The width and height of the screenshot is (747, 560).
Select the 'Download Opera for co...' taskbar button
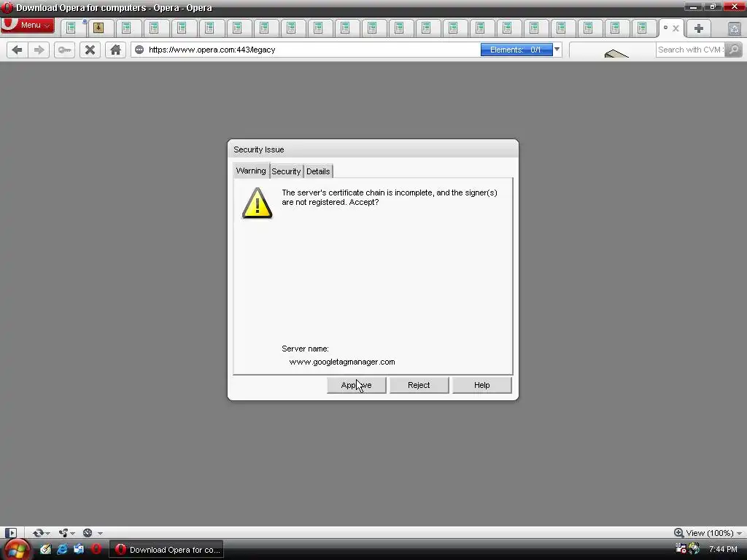click(x=167, y=550)
